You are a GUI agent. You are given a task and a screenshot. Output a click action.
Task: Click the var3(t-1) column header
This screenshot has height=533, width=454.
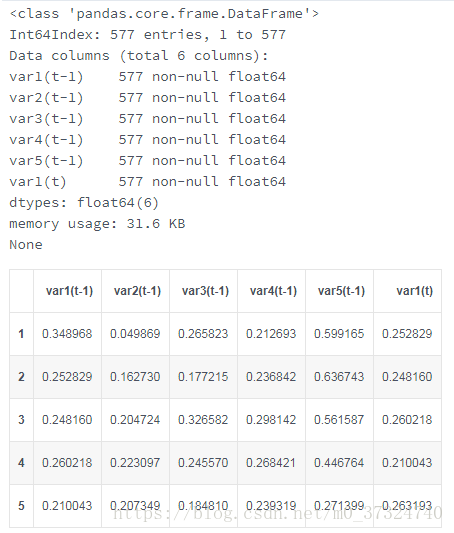205,291
